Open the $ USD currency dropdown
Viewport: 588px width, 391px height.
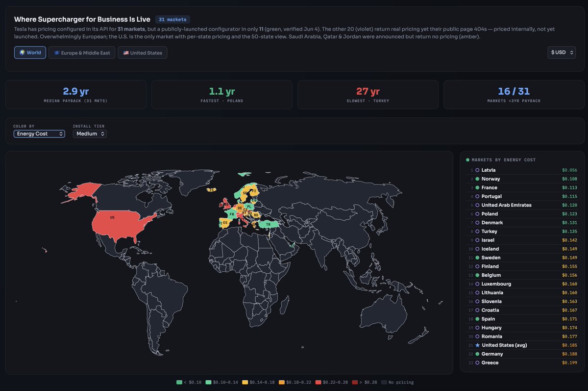point(562,52)
